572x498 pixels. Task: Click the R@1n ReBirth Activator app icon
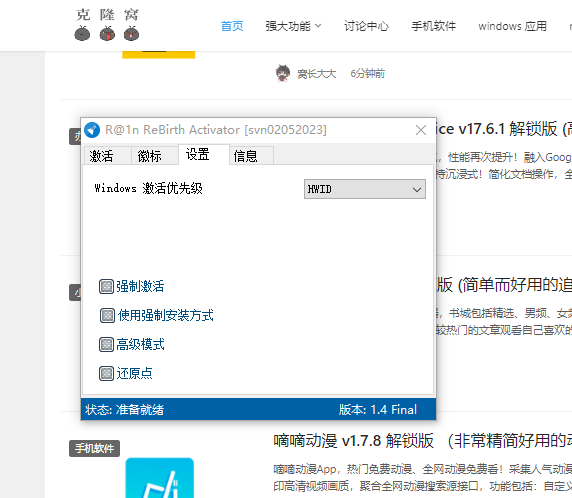coord(92,130)
